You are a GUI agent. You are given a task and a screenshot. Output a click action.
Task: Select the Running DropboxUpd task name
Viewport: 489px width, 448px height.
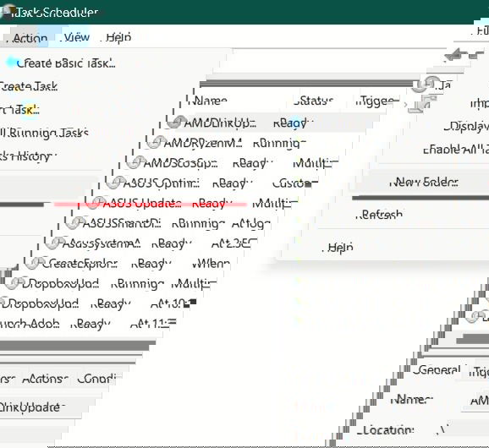[61, 284]
